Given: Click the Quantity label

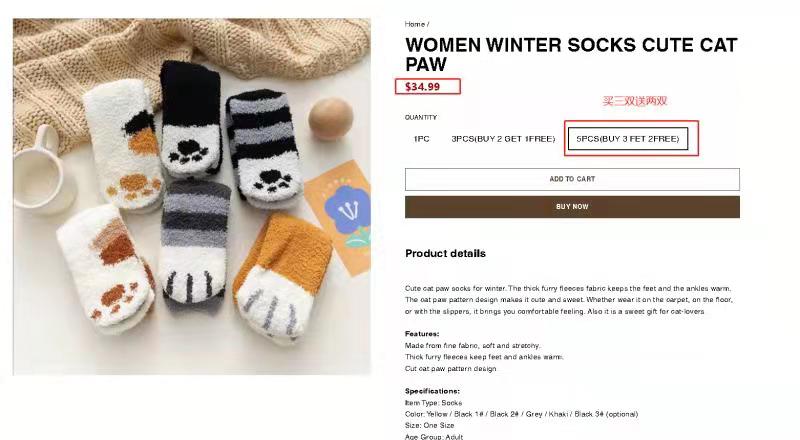Looking at the screenshot, I should [x=421, y=117].
